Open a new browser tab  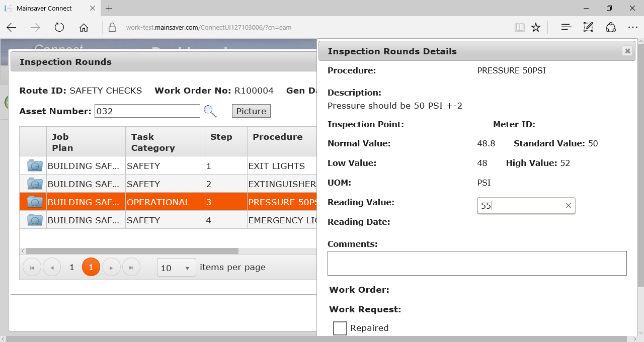coord(108,8)
